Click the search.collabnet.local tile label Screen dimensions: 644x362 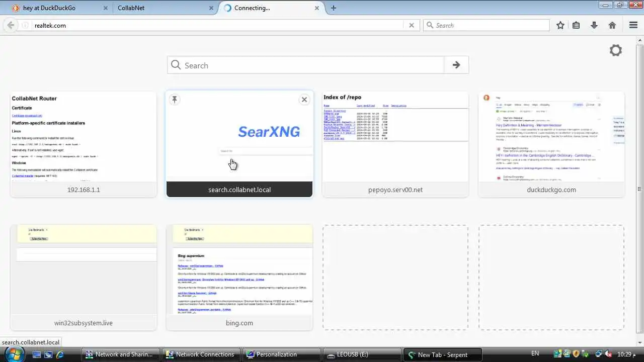[x=239, y=190]
